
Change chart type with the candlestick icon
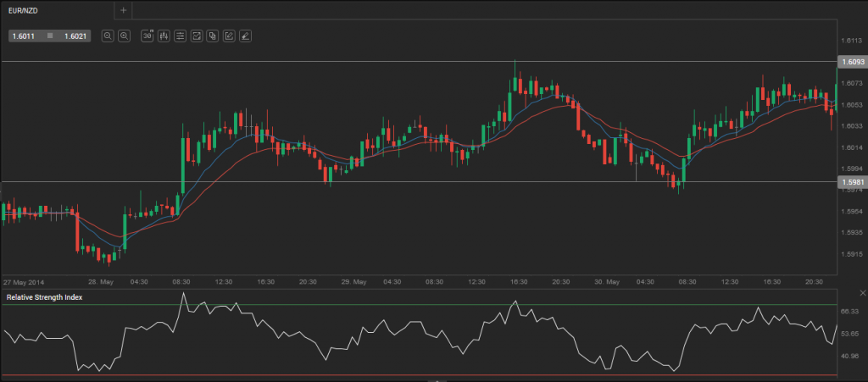pyautogui.click(x=164, y=36)
